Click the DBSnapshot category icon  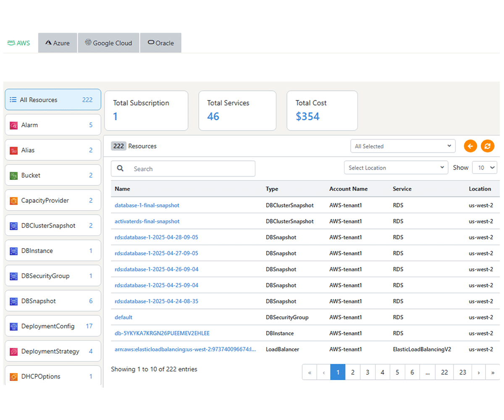(x=14, y=301)
